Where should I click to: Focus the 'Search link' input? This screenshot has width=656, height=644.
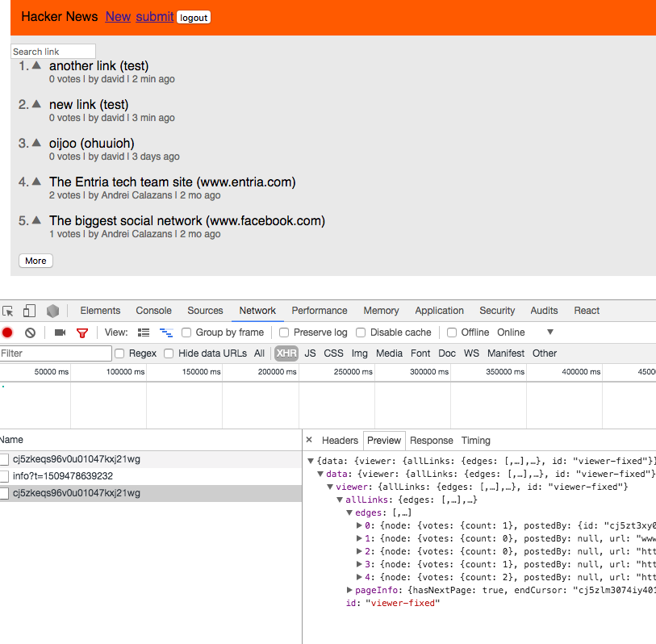(53, 52)
